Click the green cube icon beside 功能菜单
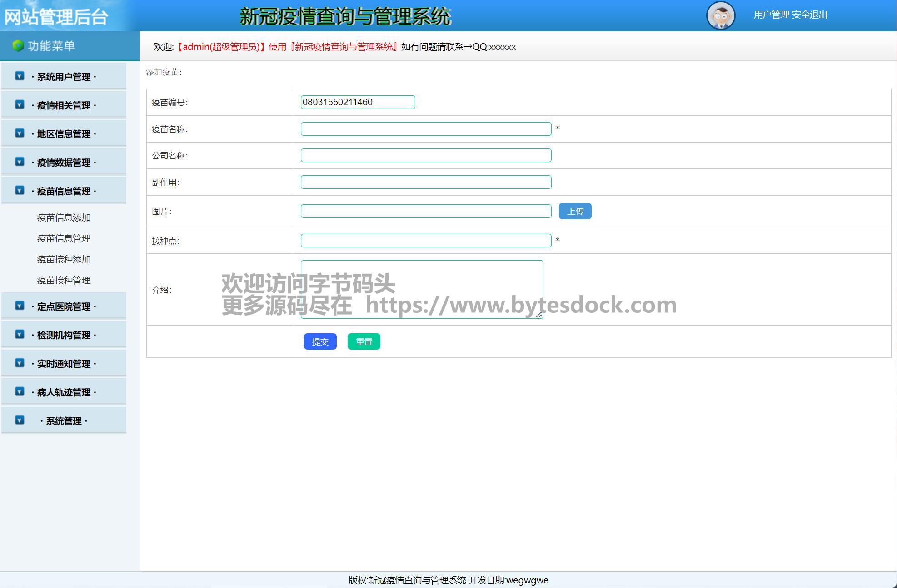This screenshot has height=588, width=897. coord(18,46)
